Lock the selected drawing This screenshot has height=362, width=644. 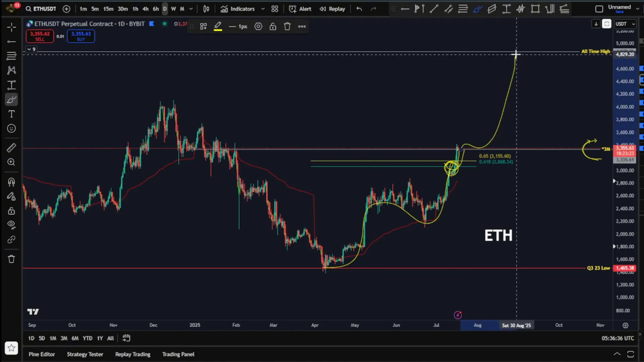(273, 26)
